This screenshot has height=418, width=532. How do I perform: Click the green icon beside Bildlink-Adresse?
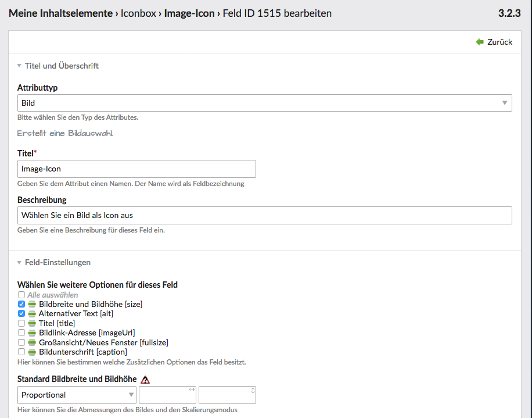point(32,333)
